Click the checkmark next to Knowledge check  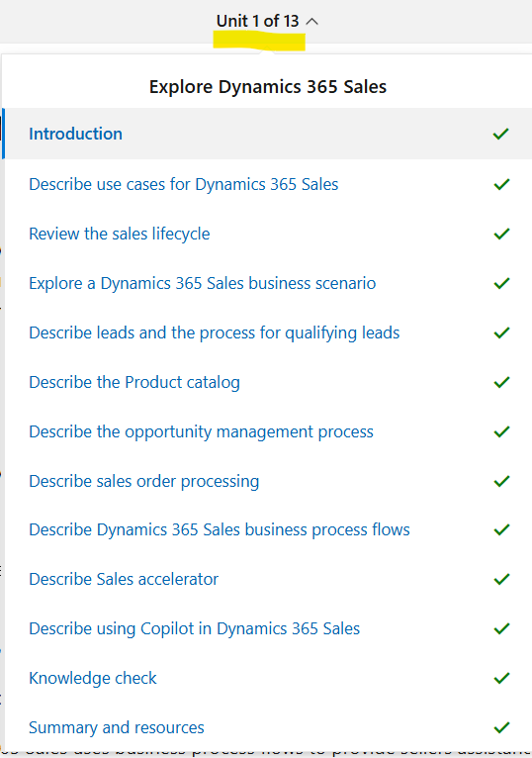point(501,678)
